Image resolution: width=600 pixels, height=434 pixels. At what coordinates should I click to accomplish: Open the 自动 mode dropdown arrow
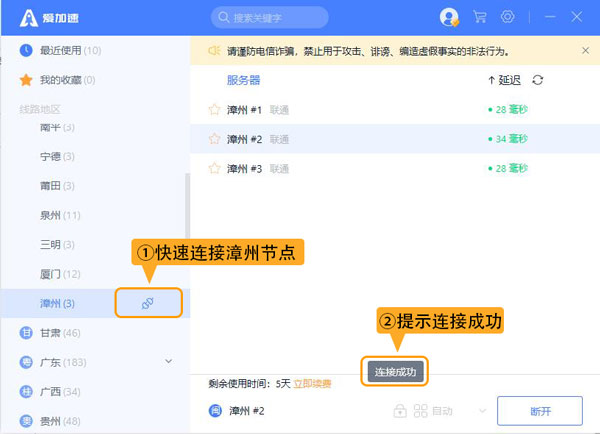(483, 411)
